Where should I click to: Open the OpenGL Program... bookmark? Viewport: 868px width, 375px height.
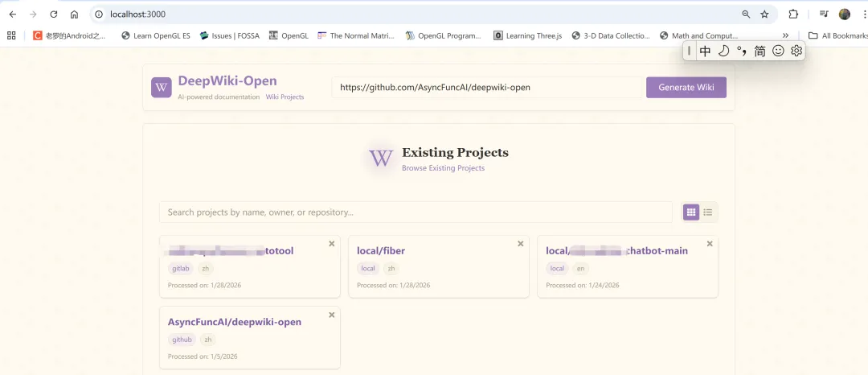tap(444, 35)
